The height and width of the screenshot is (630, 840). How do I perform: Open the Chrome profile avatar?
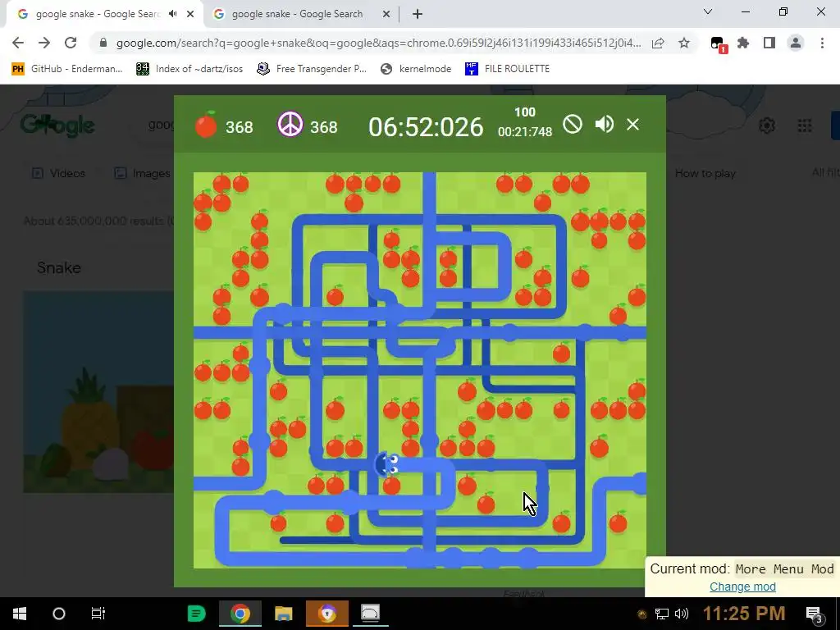click(x=796, y=43)
